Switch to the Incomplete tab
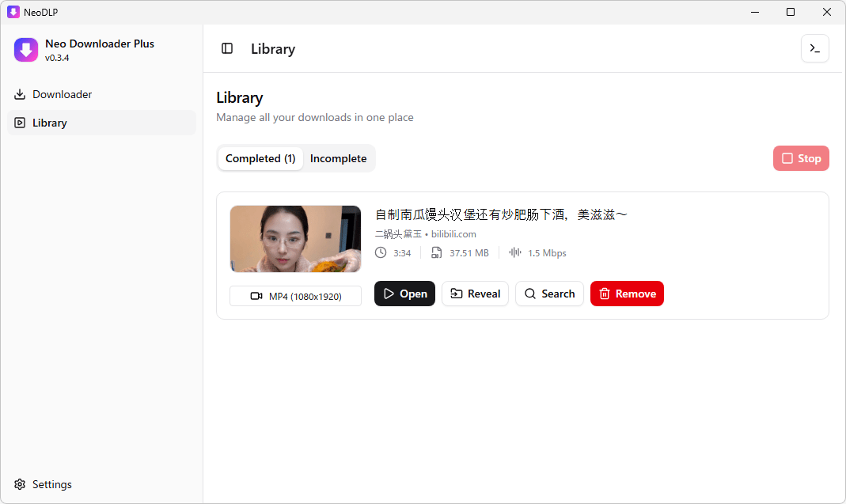Screen dimensions: 846x504 [x=338, y=158]
